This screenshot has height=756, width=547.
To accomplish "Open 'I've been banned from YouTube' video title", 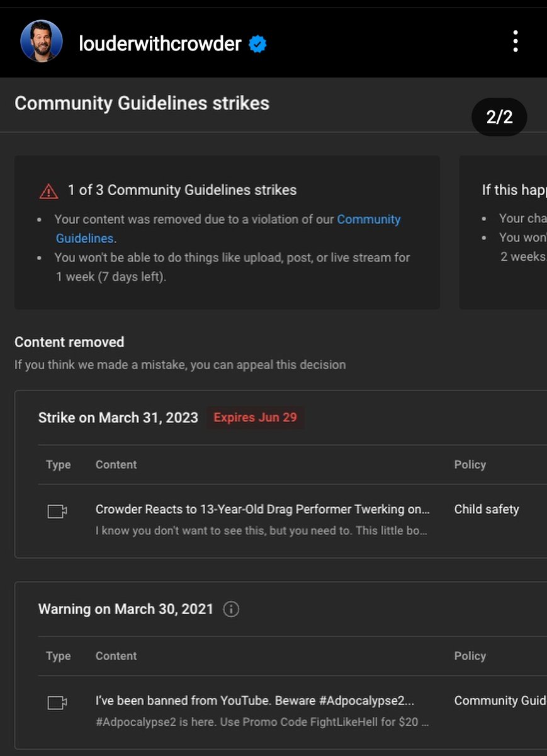I will tap(255, 701).
